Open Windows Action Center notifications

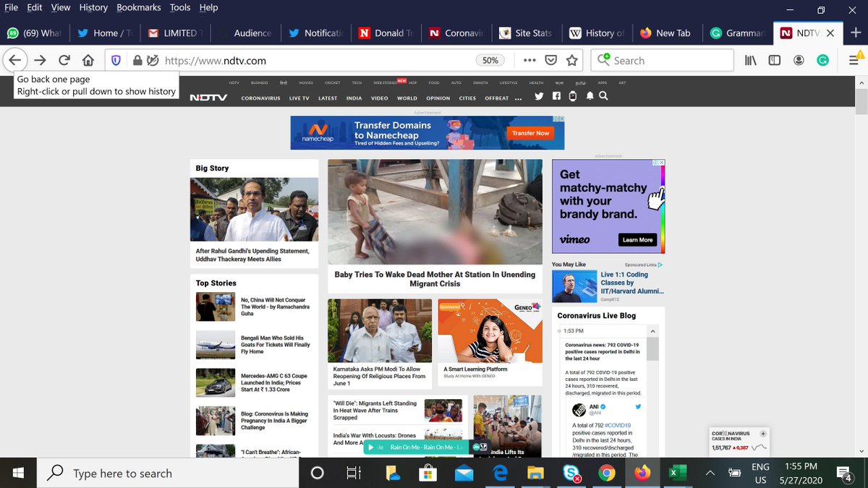(844, 473)
